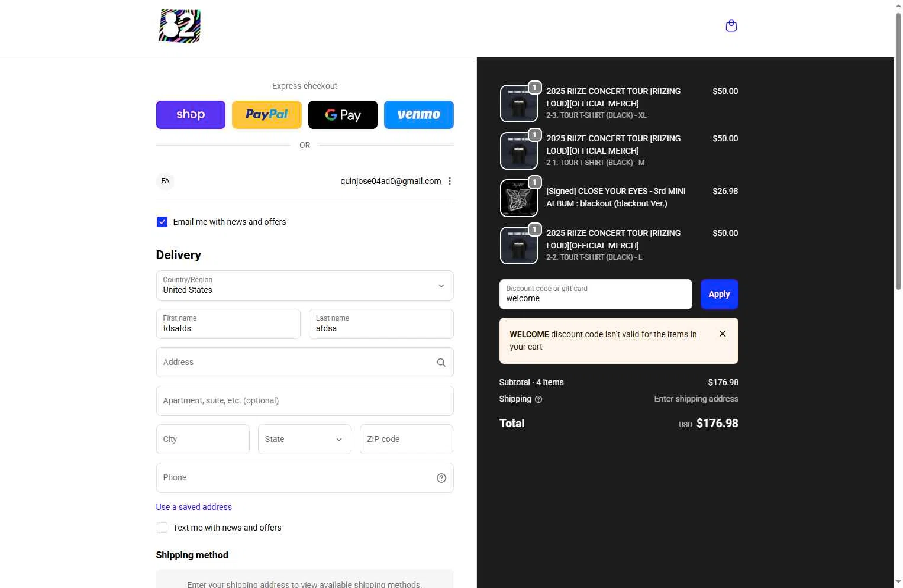The image size is (903, 588).
Task: Click the email quinjose04ad0@gmail.com
Action: coord(391,181)
